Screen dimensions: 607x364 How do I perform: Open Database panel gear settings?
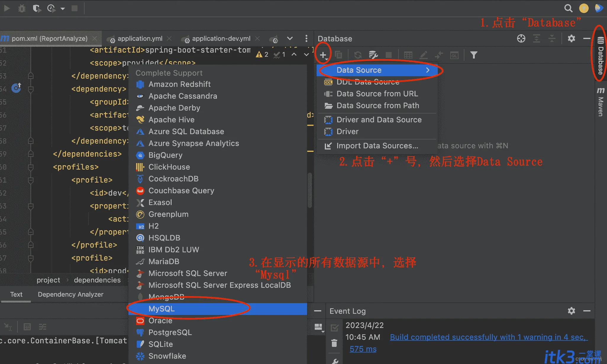click(572, 38)
